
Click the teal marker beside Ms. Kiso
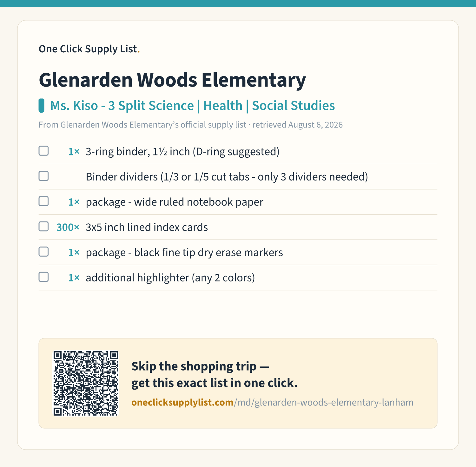tap(41, 106)
